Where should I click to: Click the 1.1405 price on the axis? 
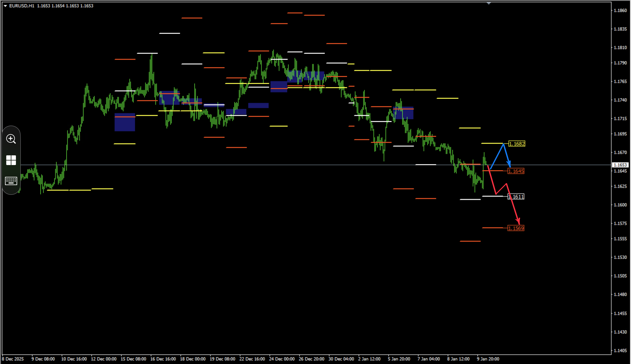point(621,351)
